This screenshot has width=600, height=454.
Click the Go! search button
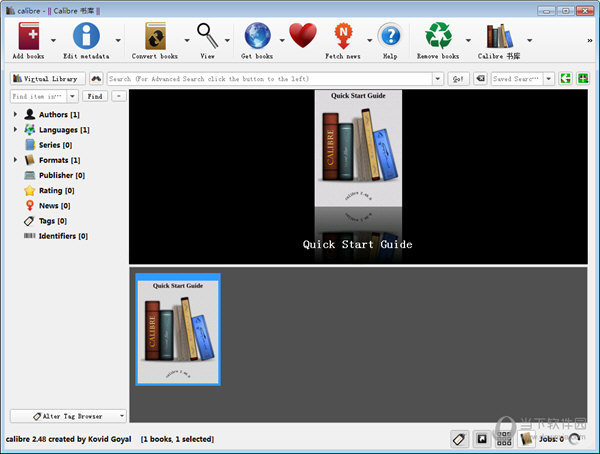point(458,79)
